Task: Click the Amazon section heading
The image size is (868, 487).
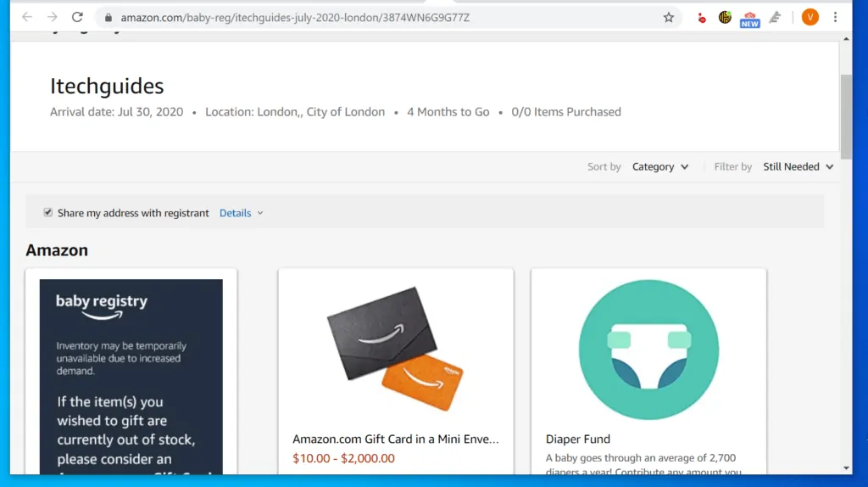Action: [57, 250]
